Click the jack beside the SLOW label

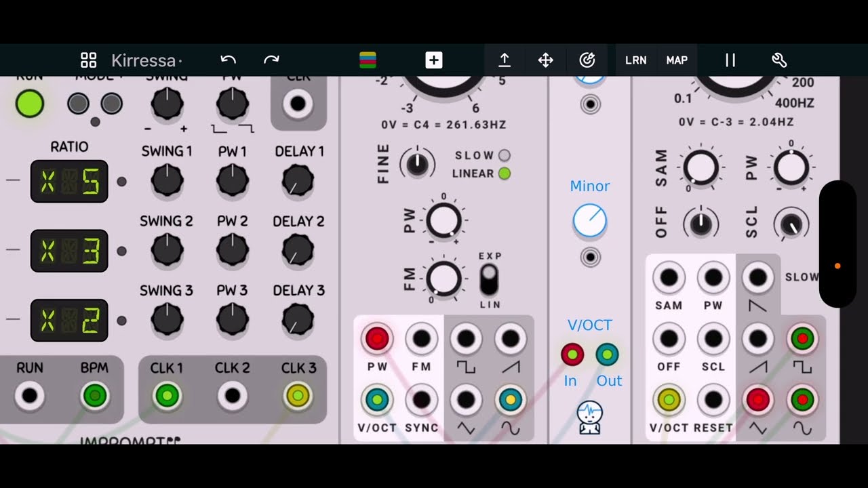tap(757, 277)
